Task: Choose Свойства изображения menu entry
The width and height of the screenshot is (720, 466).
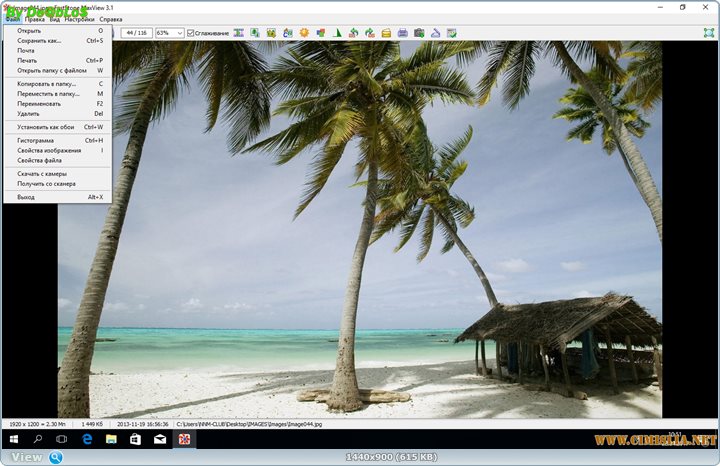Action: click(x=57, y=150)
